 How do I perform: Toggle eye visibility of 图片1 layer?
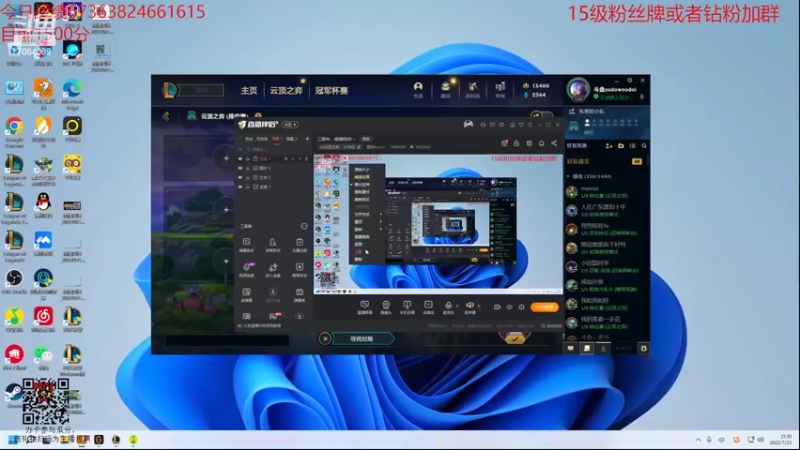tap(240, 168)
